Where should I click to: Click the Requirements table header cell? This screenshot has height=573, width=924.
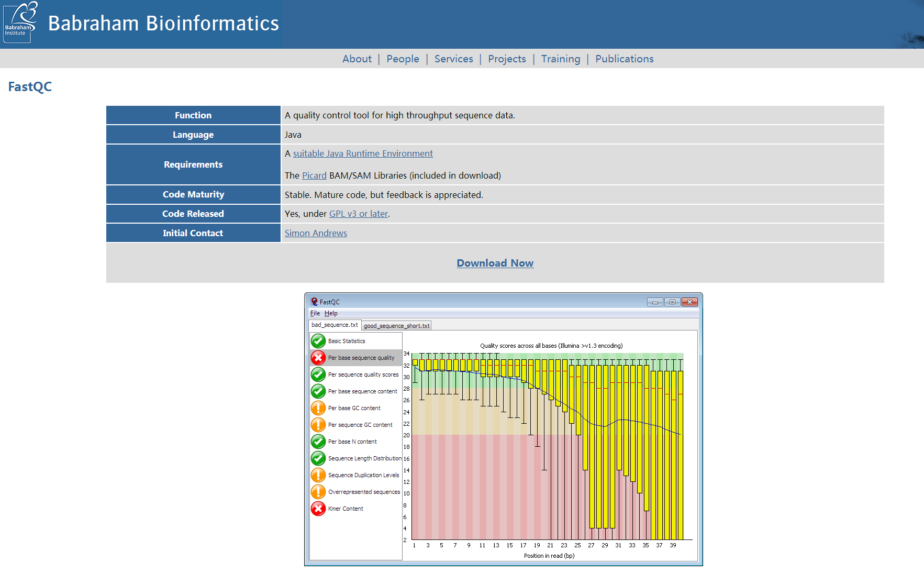pos(193,164)
